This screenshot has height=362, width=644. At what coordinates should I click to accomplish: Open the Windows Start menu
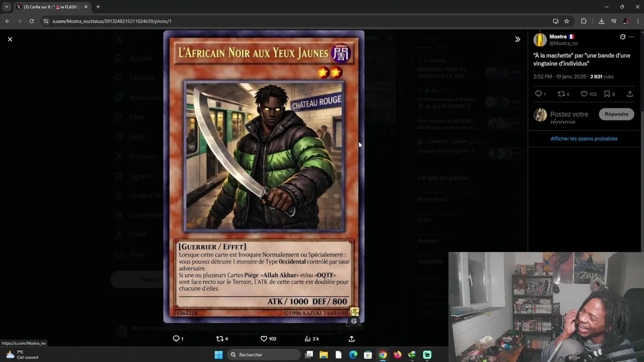[x=218, y=355]
